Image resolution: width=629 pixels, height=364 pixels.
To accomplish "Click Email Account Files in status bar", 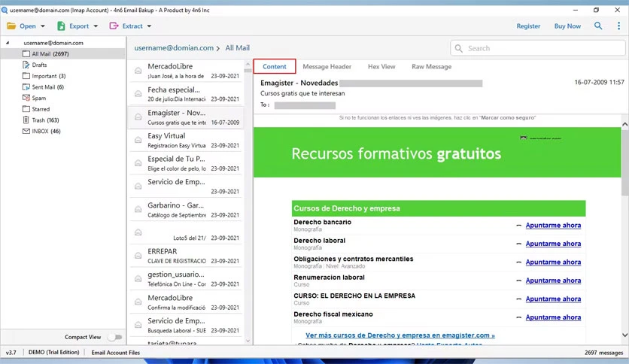I will point(116,353).
